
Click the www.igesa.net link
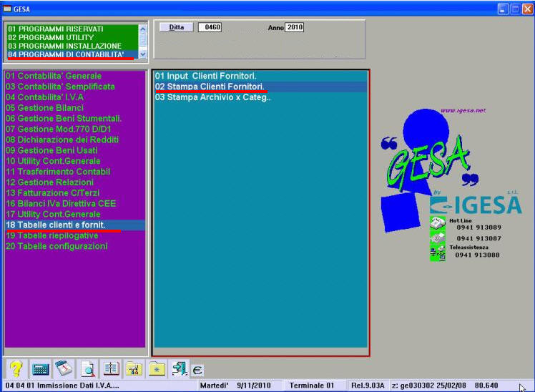click(x=463, y=111)
